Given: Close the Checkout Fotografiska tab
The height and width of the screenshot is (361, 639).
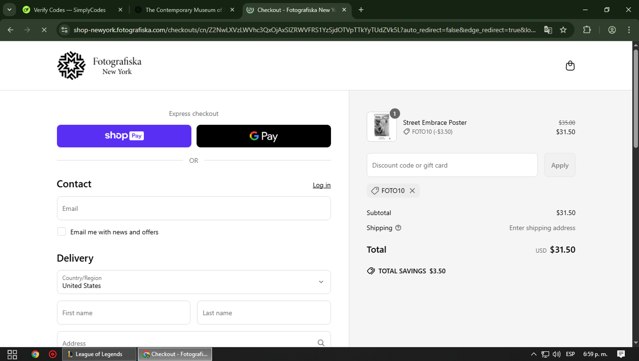Looking at the screenshot, I should click(344, 10).
